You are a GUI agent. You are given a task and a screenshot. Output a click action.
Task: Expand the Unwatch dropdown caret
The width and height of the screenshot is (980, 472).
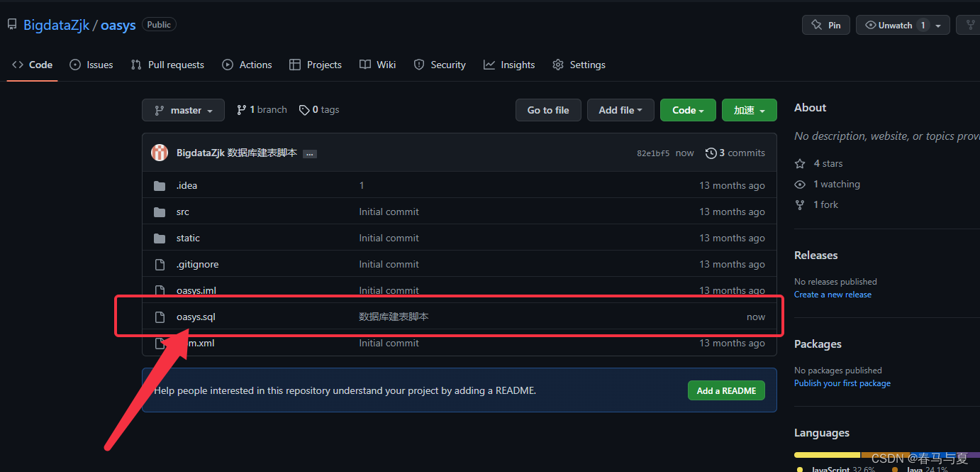[x=938, y=26]
